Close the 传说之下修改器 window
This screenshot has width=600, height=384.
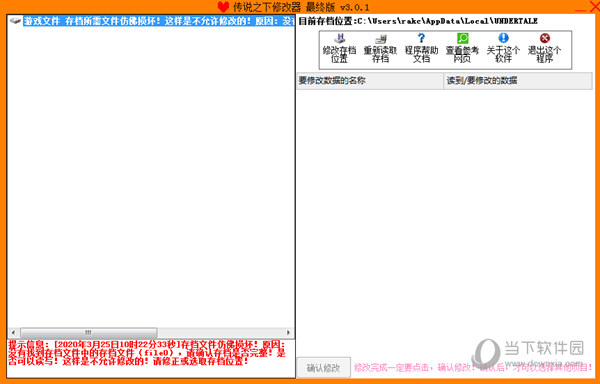click(x=595, y=7)
